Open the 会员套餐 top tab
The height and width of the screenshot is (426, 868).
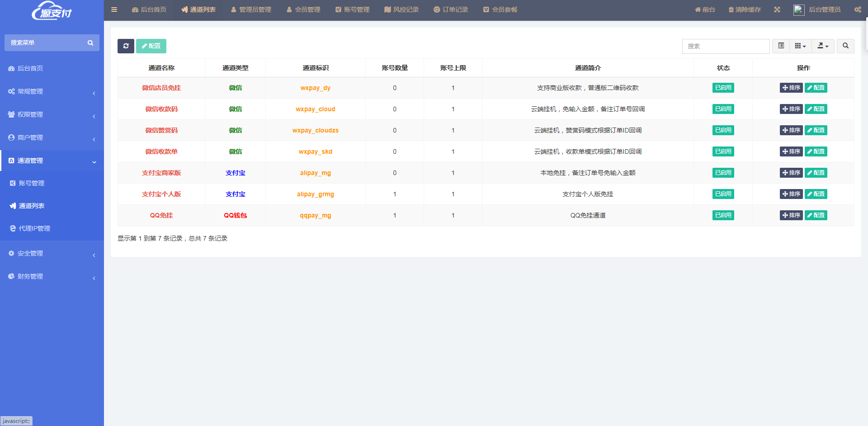[x=500, y=9]
